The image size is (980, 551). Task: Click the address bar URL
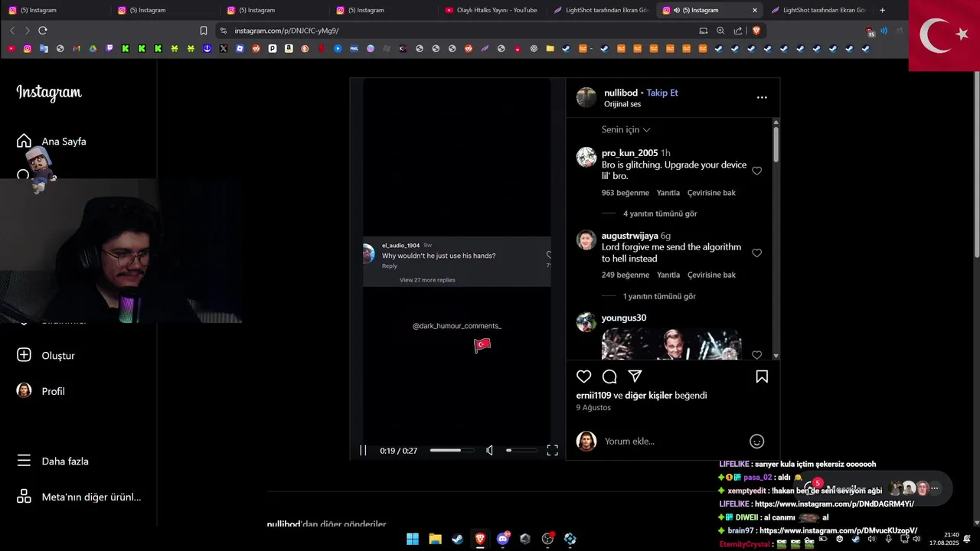point(286,31)
